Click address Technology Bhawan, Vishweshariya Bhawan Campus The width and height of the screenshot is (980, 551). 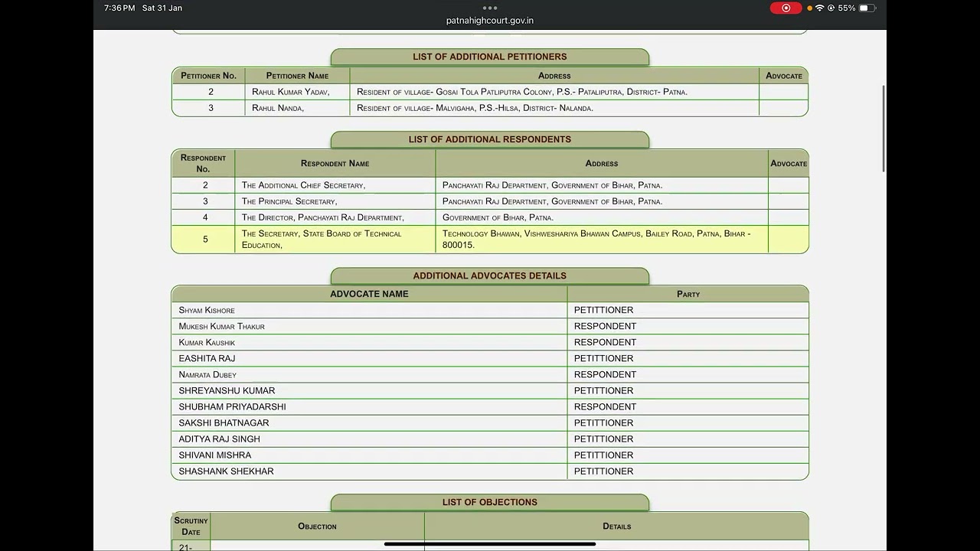click(596, 239)
